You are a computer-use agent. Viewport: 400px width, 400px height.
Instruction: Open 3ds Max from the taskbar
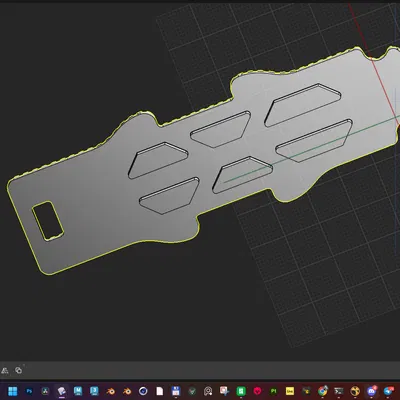[94, 391]
